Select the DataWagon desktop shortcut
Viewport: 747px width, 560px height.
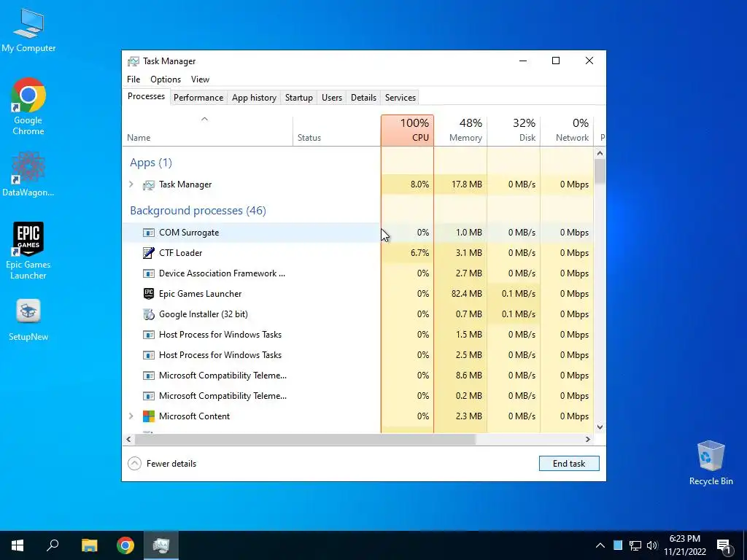[x=28, y=174]
